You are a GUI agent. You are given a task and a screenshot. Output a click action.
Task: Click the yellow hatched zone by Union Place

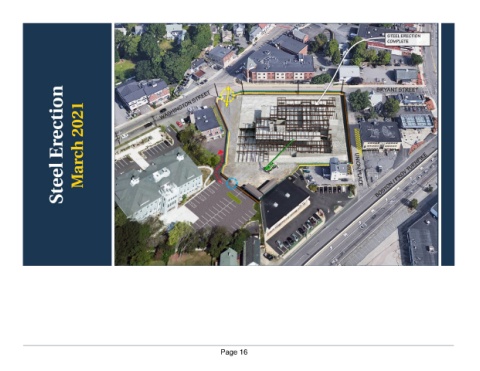click(358, 138)
